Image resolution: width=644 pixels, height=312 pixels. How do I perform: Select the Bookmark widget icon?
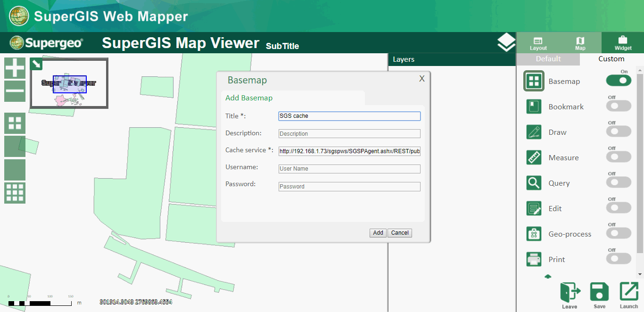(534, 107)
